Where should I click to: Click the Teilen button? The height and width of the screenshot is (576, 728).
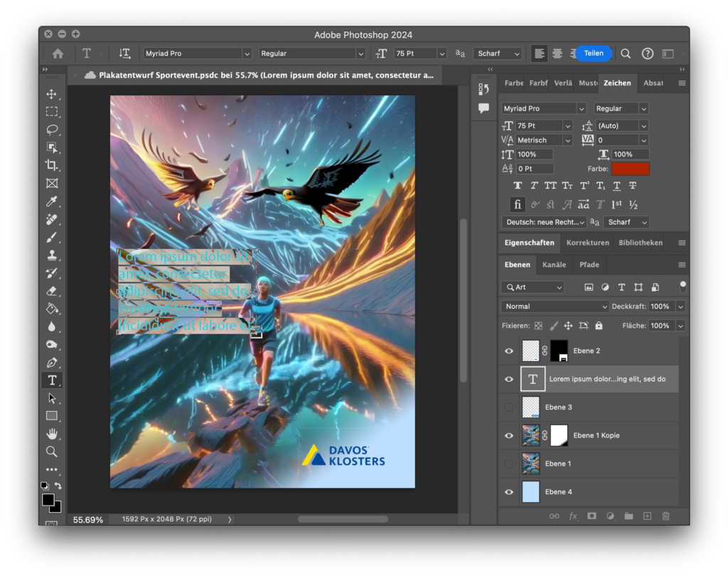594,53
